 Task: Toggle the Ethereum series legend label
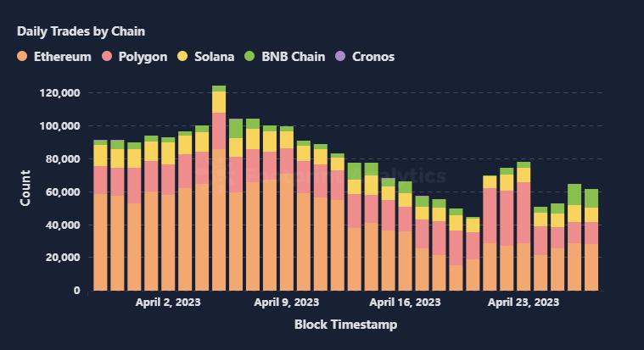coord(63,57)
